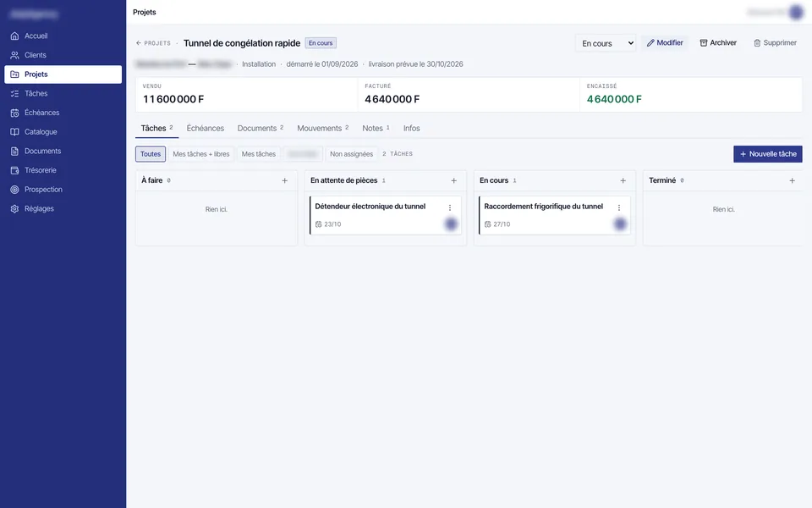
Task: Click the Projets folder icon
Action: click(x=14, y=75)
